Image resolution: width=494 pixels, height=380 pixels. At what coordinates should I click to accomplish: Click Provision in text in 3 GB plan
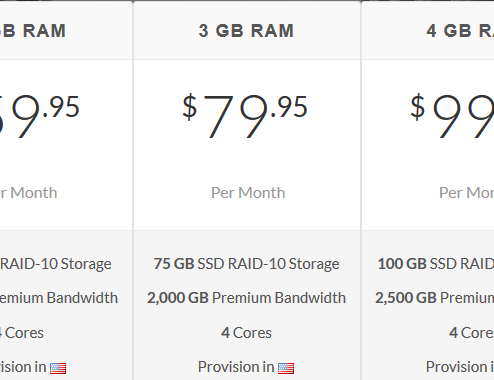pos(236,367)
